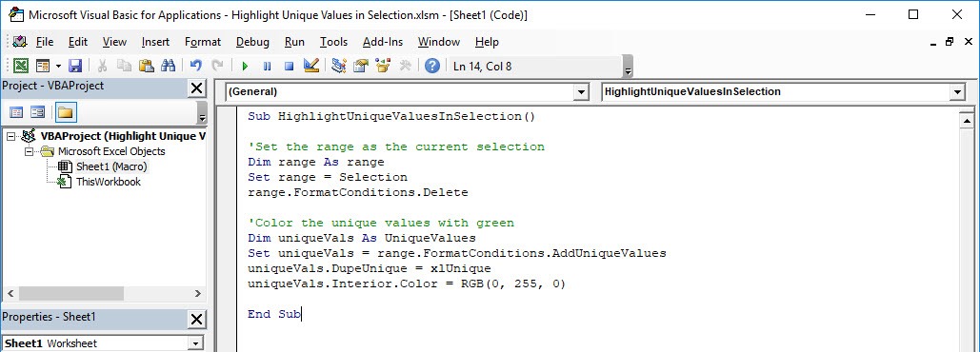The image size is (980, 352).
Task: Open the Format menu
Action: (203, 42)
